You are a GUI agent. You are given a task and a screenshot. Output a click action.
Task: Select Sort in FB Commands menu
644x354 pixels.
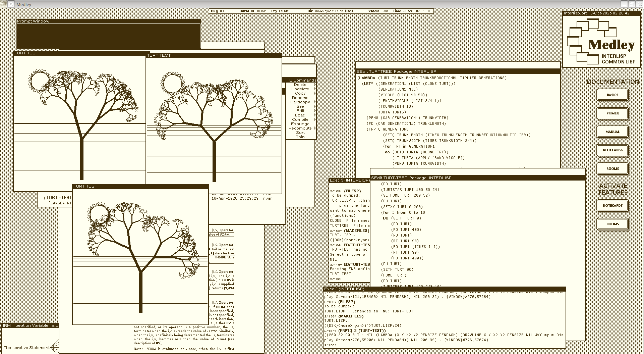tap(300, 133)
